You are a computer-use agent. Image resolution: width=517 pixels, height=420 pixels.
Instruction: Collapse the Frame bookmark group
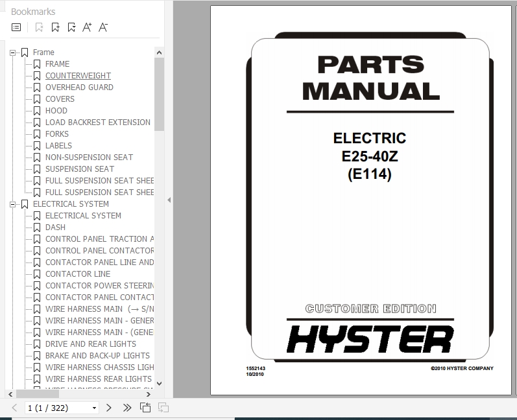click(12, 52)
